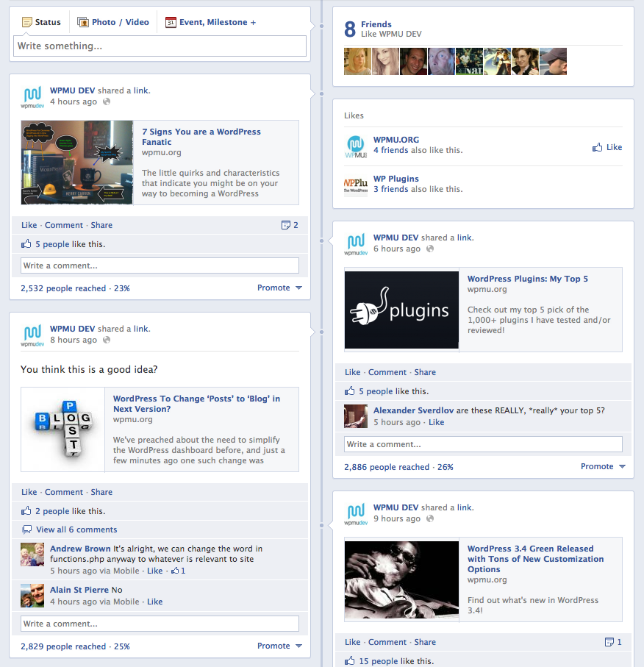Expand Promote dropdown on 2,532 people reached post
644x667 pixels.
[x=280, y=288]
